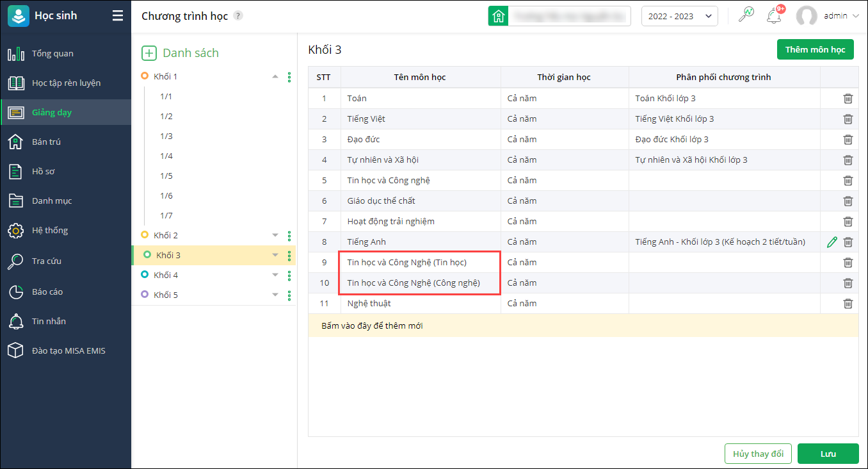Screen dimensions: 868x469
Task: Expand the Khối 4 class list
Action: click(x=275, y=275)
